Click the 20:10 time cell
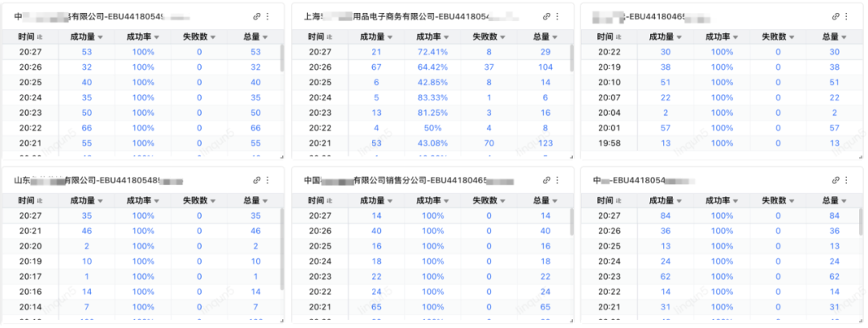 coord(608,82)
